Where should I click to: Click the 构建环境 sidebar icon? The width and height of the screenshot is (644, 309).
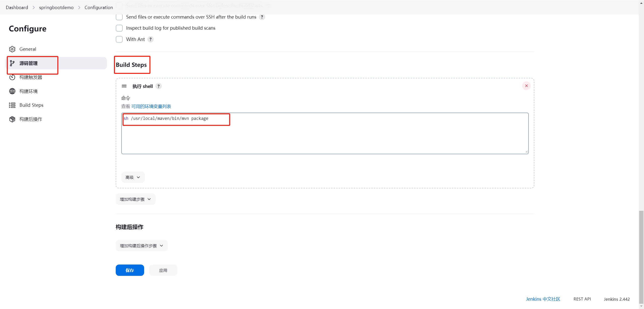(x=12, y=91)
